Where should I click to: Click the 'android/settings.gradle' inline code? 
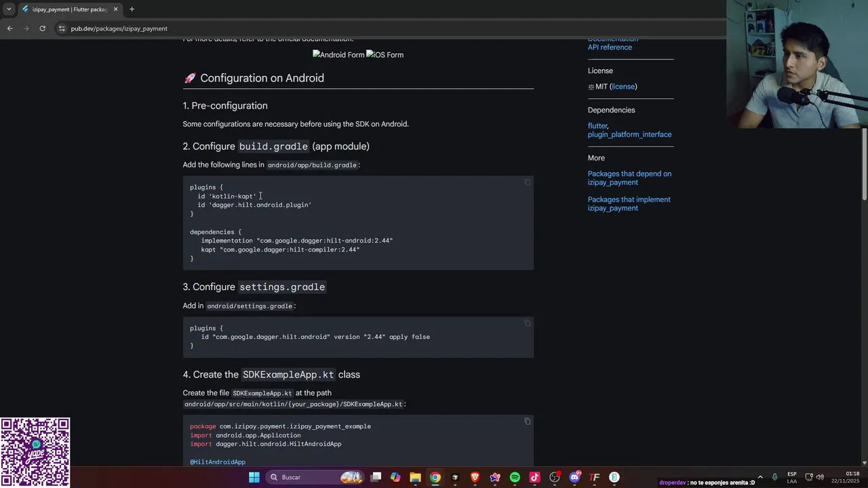click(250, 306)
